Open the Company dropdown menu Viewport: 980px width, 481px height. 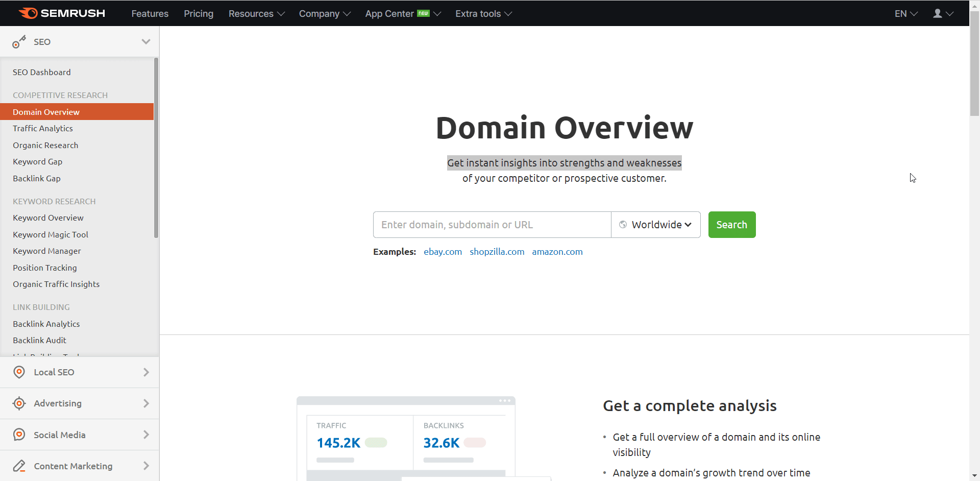(x=325, y=14)
